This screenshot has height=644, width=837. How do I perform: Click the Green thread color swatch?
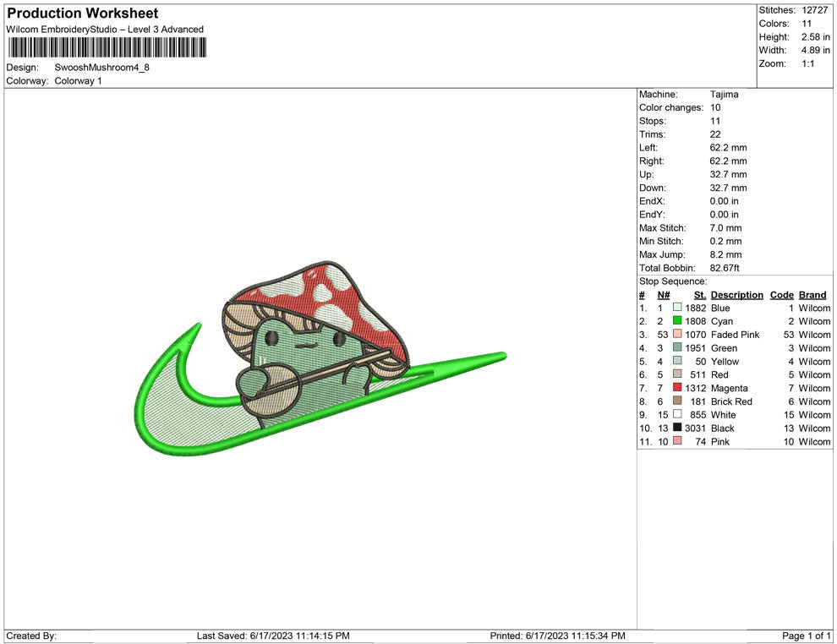pos(677,347)
